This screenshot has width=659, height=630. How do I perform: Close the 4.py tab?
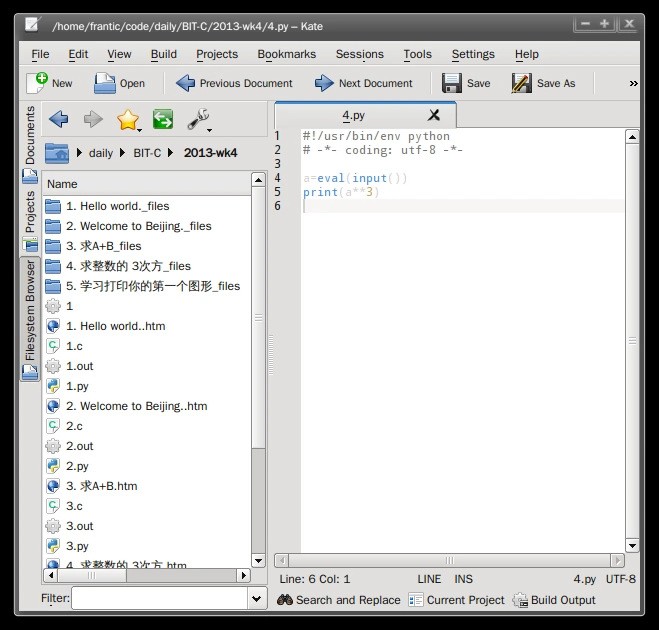point(433,115)
